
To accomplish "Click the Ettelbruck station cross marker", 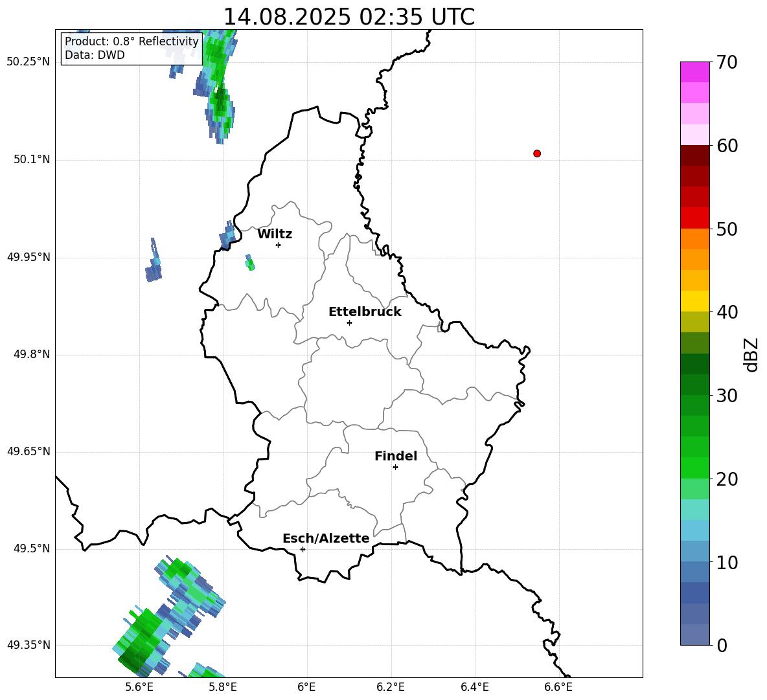I will point(349,322).
